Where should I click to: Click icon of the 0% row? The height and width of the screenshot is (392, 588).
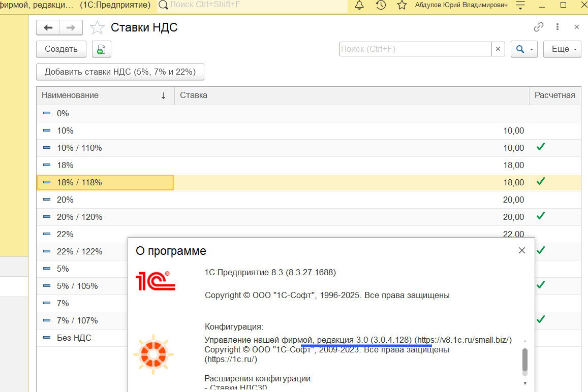click(46, 113)
